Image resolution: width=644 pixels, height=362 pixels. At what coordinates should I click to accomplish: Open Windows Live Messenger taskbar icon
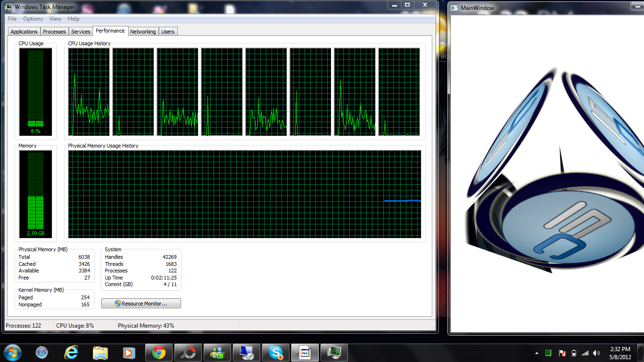coord(217,352)
